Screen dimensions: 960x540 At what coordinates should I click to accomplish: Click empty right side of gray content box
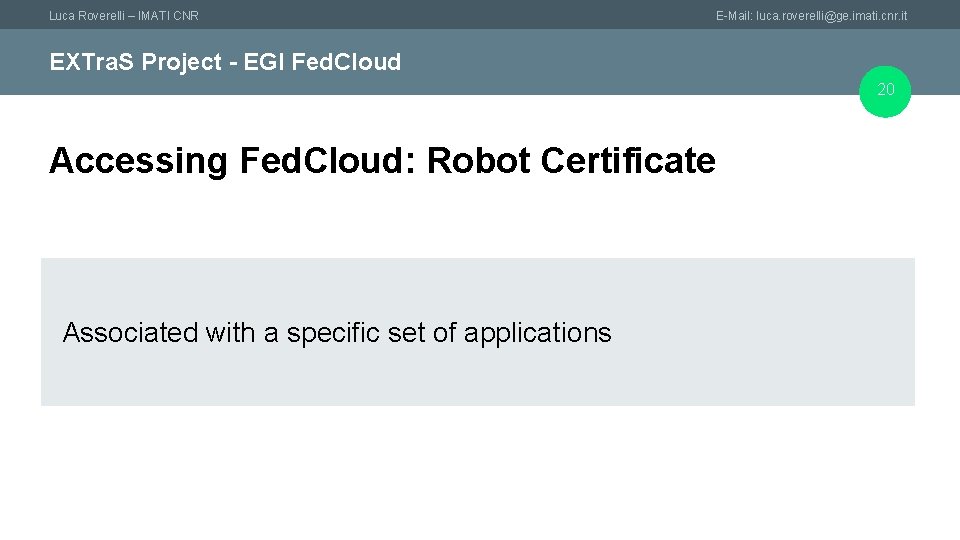coord(780,333)
